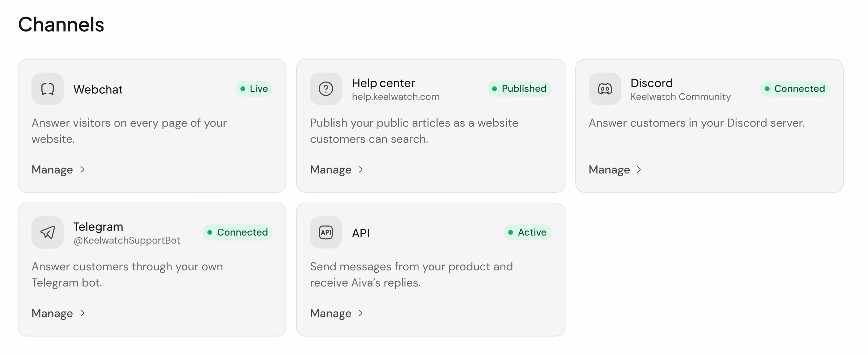Select the Help center card title
This screenshot has height=355, width=868.
pyautogui.click(x=383, y=83)
